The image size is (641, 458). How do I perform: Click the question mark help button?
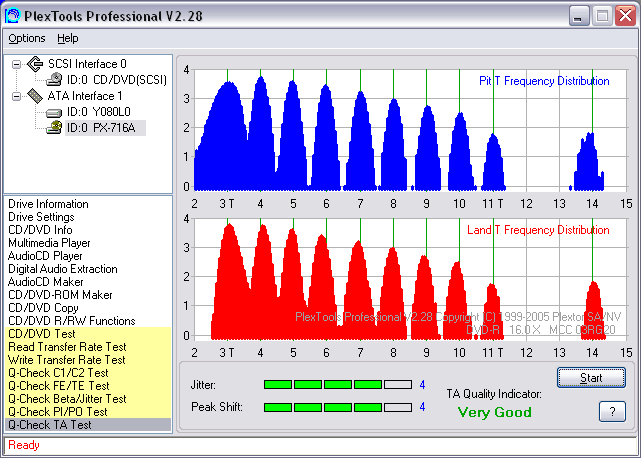pyautogui.click(x=612, y=411)
